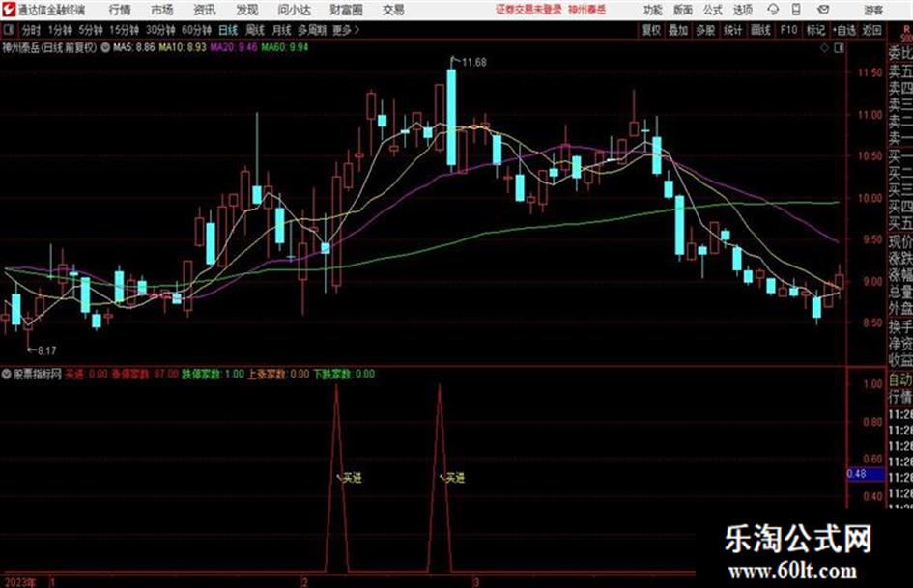Screen dimensions: 913x588
Task: Open the 发现 menu
Action: point(247,10)
